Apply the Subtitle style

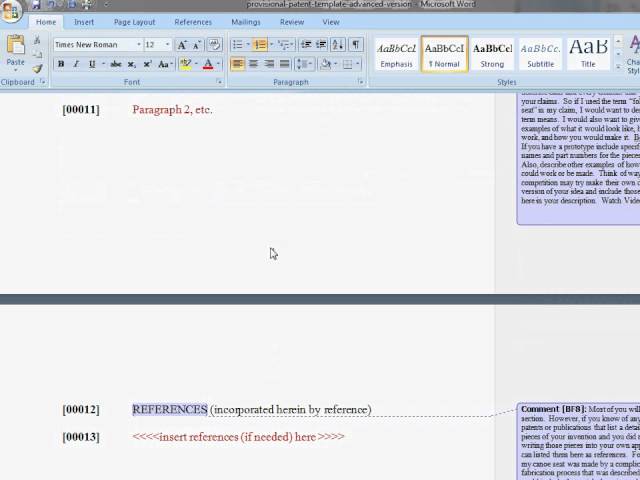coord(540,55)
